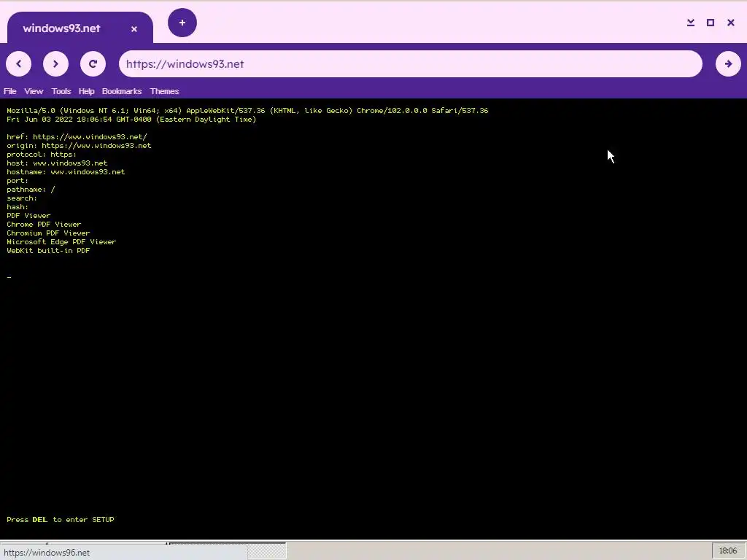Navigate with the go arrow beside the URL bar
Viewport: 747px width, 560px height.
(x=728, y=64)
